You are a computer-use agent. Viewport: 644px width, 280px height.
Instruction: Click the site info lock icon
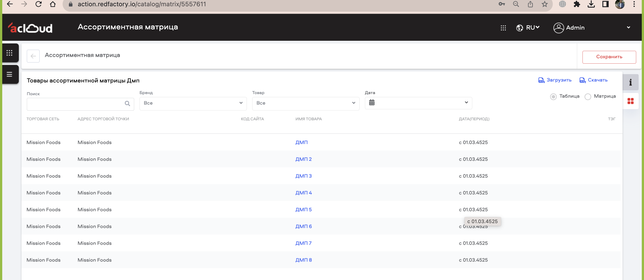70,4
